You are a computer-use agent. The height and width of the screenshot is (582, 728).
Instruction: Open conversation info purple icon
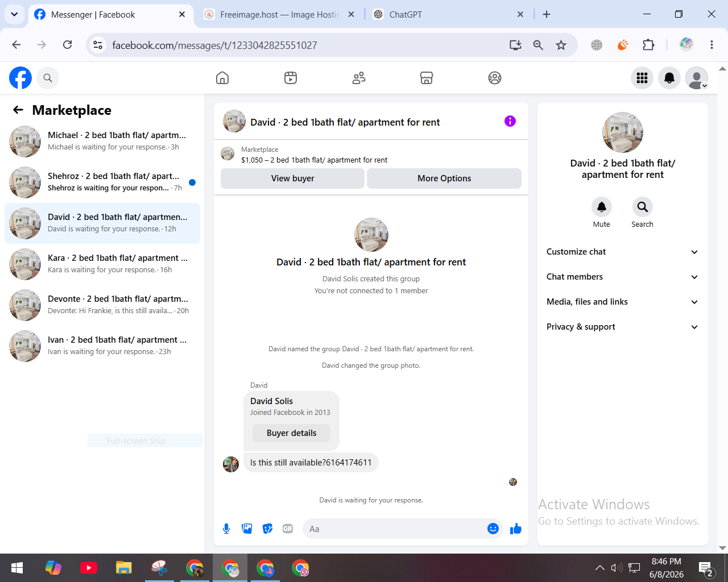pos(510,121)
